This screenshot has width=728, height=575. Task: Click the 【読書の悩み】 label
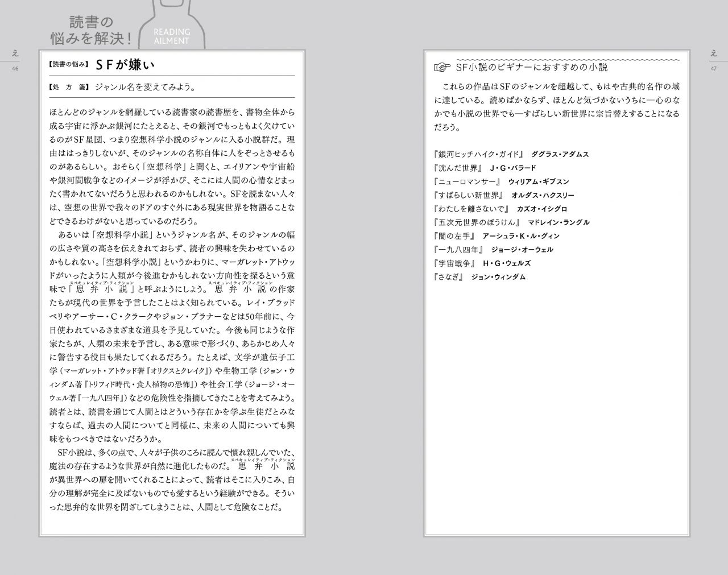click(x=69, y=65)
